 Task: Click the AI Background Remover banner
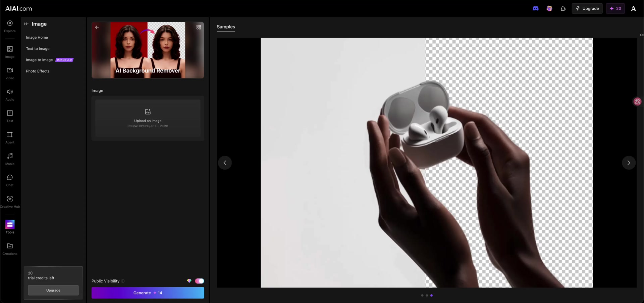click(x=148, y=50)
